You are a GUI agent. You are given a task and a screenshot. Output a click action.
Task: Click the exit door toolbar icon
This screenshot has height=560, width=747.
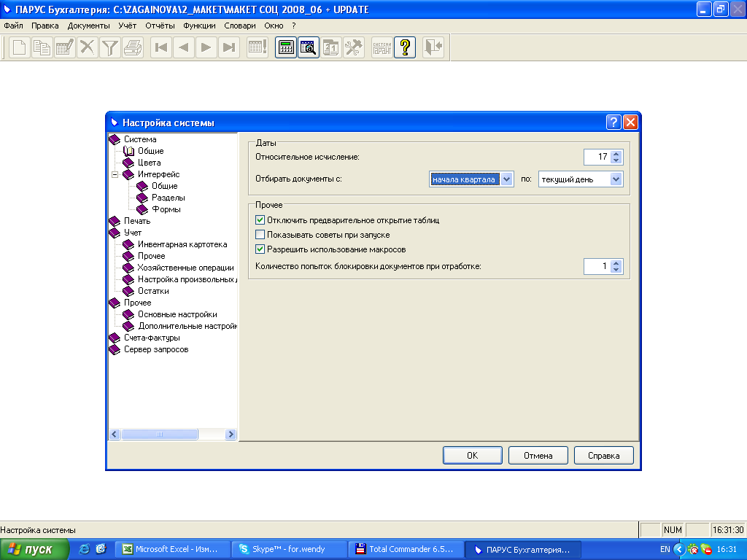(x=433, y=47)
